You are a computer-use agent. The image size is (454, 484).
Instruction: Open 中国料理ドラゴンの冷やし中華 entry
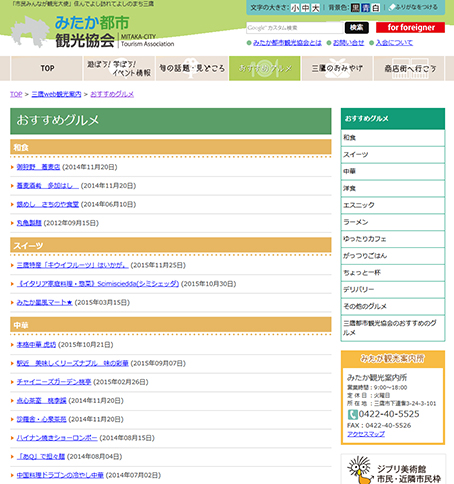(60, 475)
